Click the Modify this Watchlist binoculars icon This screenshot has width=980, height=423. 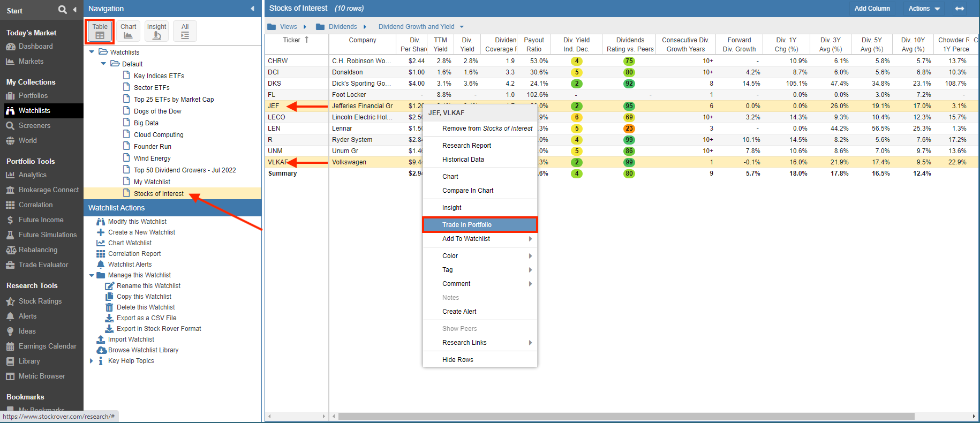point(101,222)
